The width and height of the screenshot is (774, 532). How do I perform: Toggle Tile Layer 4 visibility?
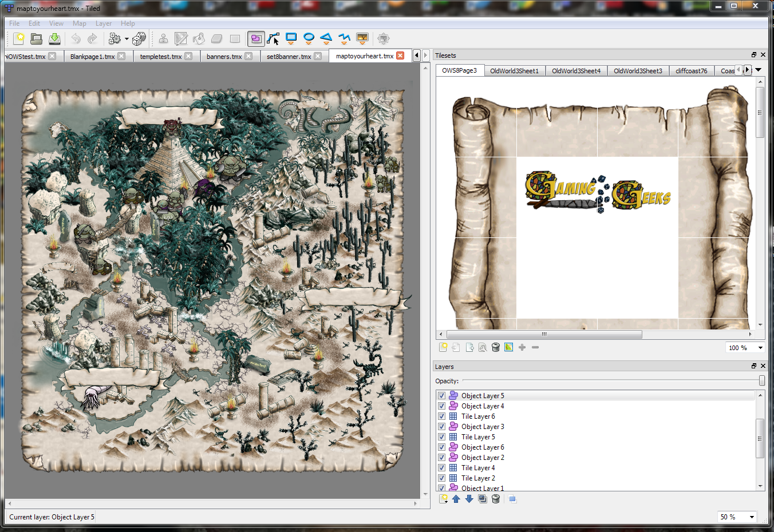click(x=441, y=467)
